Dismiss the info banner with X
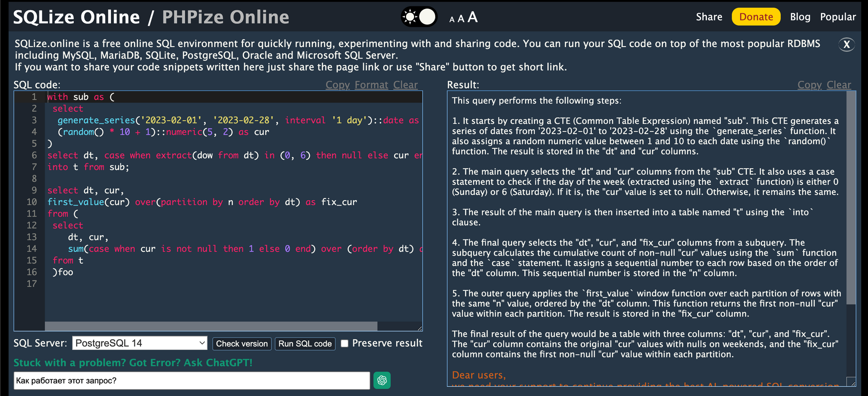This screenshot has height=396, width=868. click(x=846, y=45)
